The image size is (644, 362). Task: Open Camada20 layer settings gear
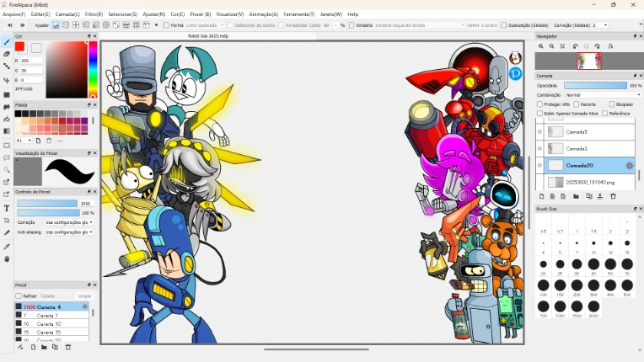pos(629,166)
